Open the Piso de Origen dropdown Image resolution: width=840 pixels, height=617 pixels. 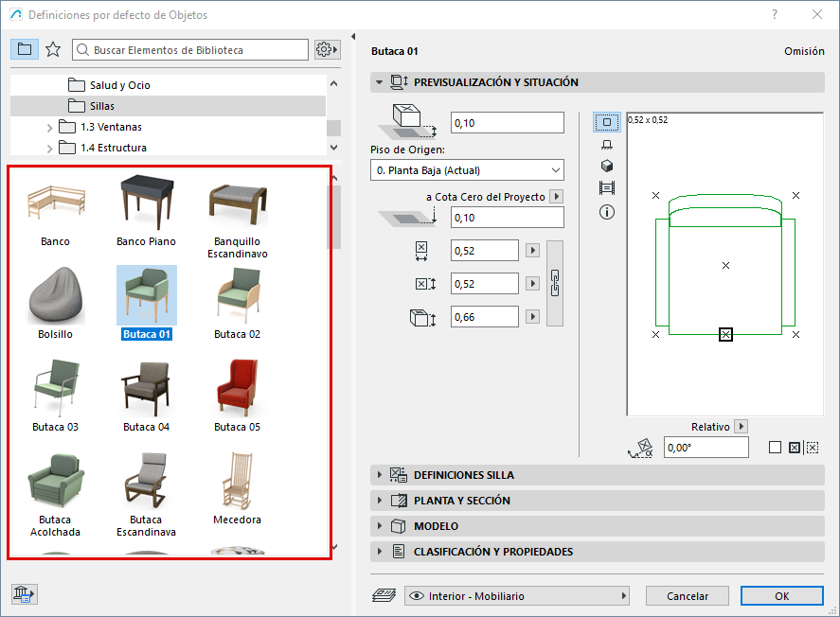pyautogui.click(x=467, y=170)
